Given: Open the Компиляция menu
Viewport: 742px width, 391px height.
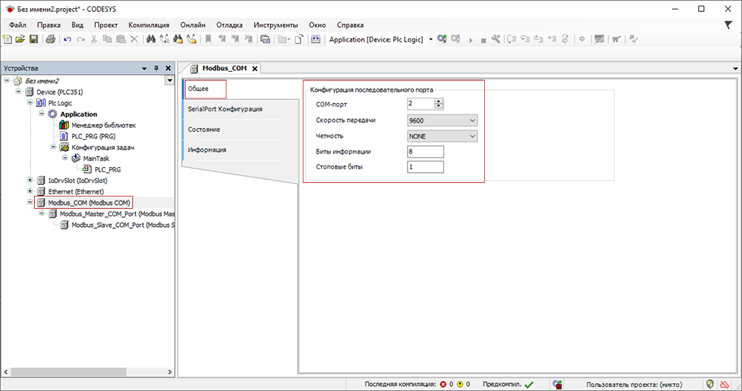Looking at the screenshot, I should tap(149, 25).
